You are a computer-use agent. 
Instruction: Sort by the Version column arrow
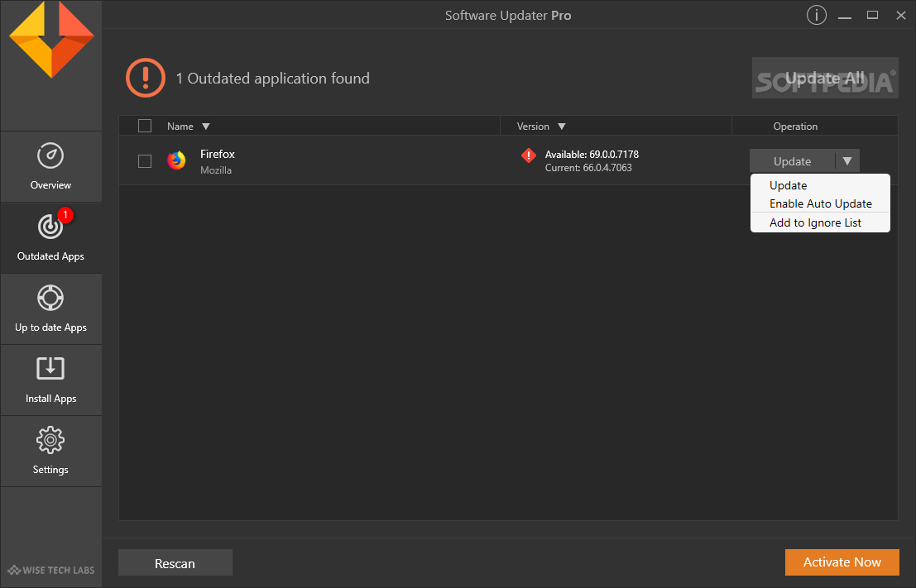(561, 127)
